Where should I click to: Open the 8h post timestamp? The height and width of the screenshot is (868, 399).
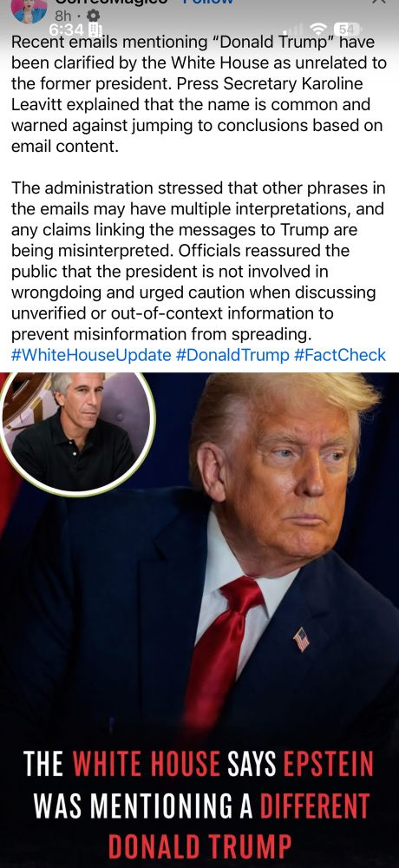(63, 16)
